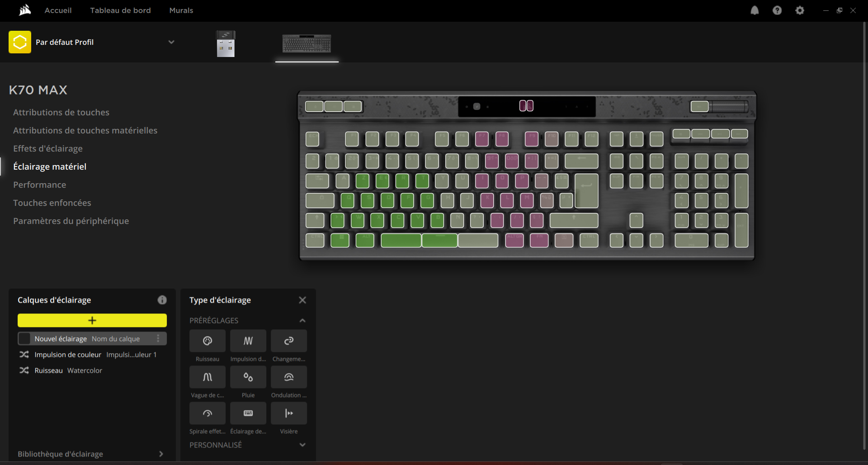Open Attributions de touches matérielles
Image resolution: width=868 pixels, height=465 pixels.
click(x=85, y=130)
